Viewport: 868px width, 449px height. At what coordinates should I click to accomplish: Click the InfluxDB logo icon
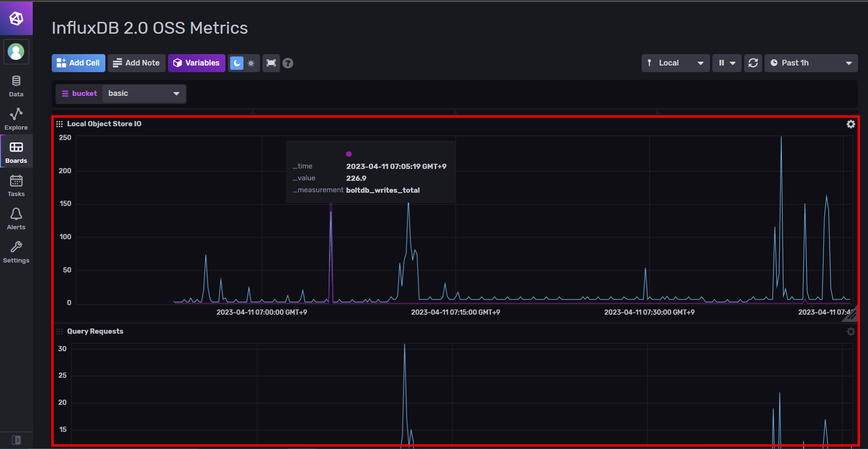(16, 19)
